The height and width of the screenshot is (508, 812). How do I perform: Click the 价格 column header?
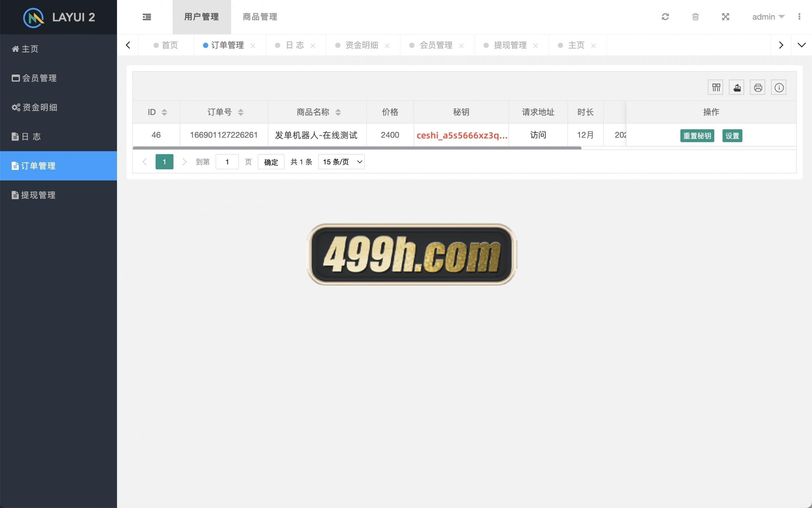point(390,112)
